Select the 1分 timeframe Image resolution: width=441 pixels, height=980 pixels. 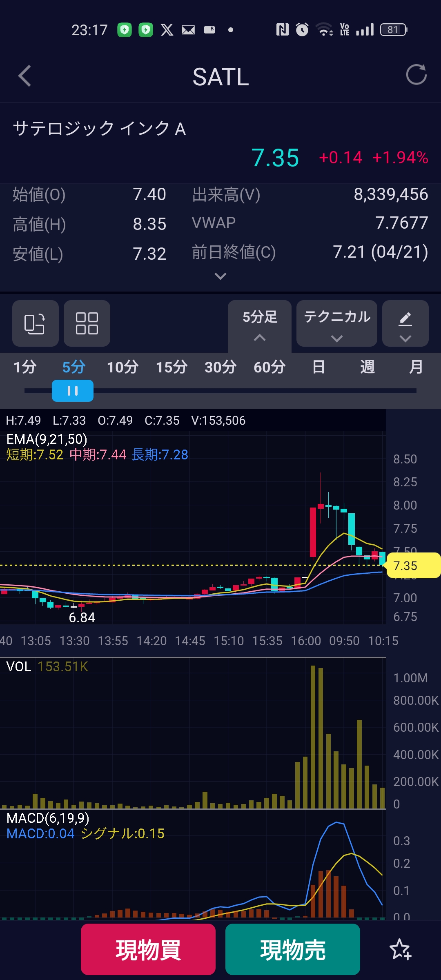(25, 367)
